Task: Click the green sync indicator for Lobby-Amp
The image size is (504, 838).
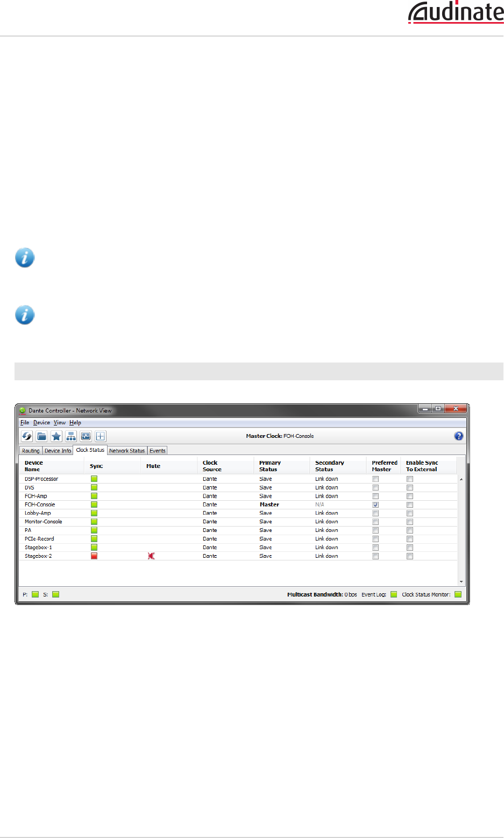Action: click(94, 513)
